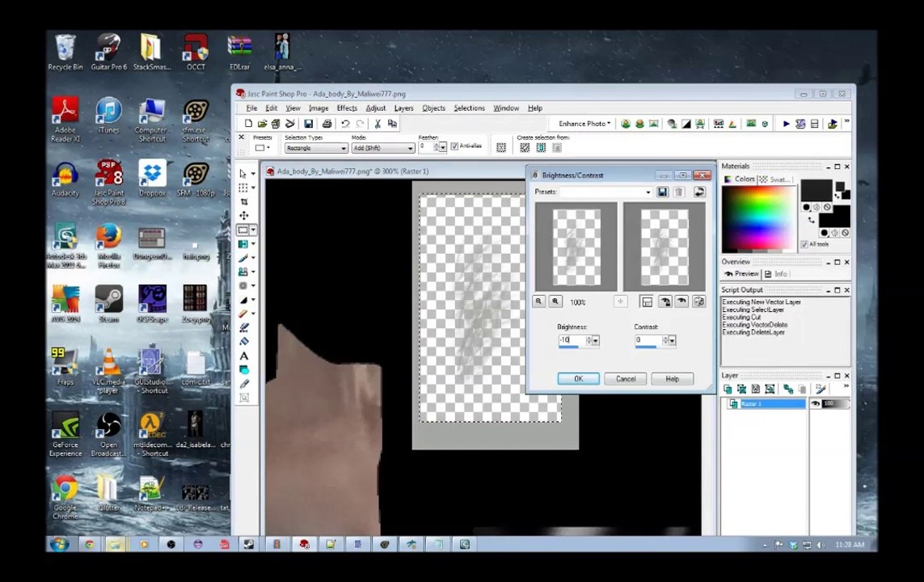
Task: Pick a color from Materials rainbow picker
Action: point(758,218)
